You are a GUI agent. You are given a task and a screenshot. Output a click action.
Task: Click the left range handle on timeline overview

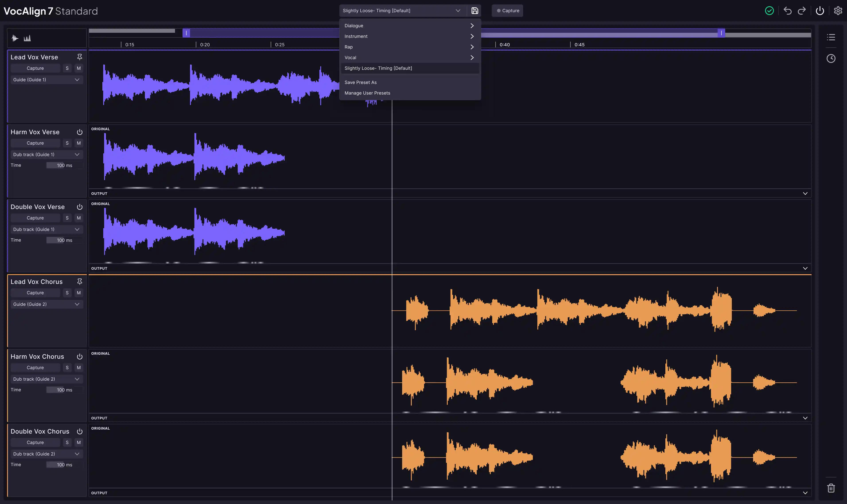(186, 33)
